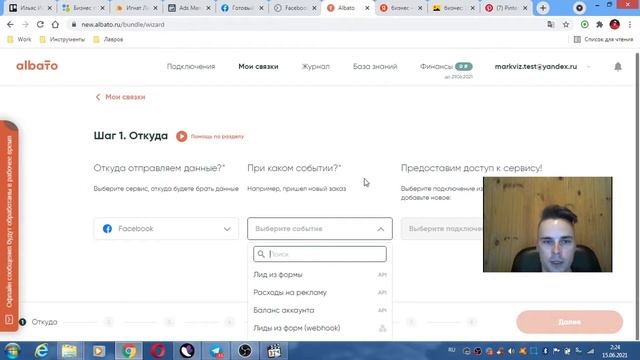640x360 pixels.
Task: Click the search magnifier icon in dropdown
Action: coord(261,254)
